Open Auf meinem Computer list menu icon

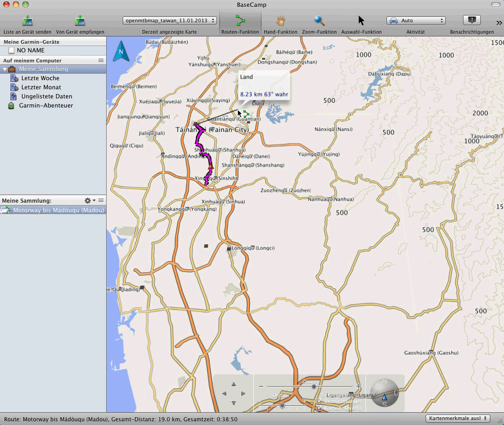[x=101, y=61]
